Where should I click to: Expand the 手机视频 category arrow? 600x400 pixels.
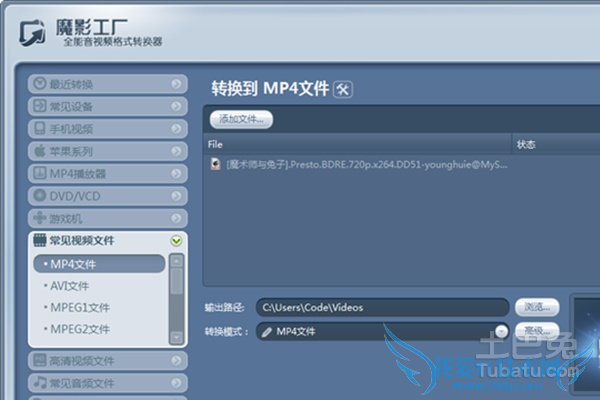[176, 129]
